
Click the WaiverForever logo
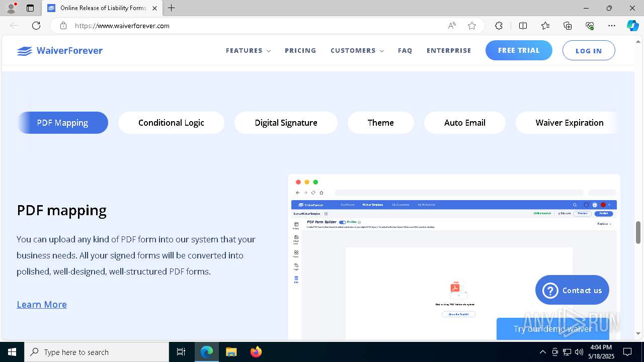(x=59, y=51)
